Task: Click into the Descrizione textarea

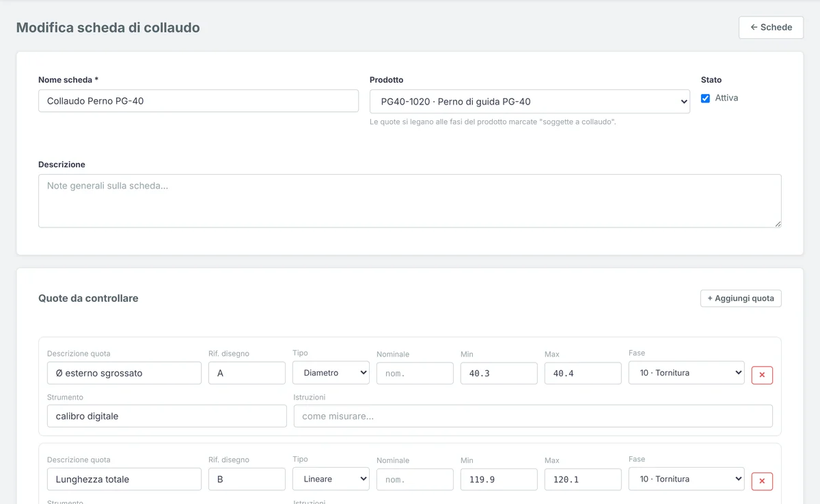Action: point(410,201)
